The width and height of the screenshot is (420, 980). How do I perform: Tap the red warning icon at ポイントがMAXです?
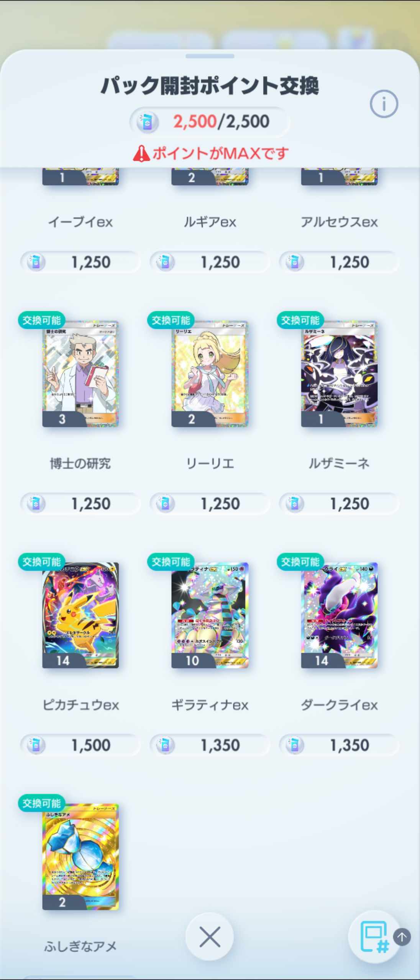tap(141, 154)
